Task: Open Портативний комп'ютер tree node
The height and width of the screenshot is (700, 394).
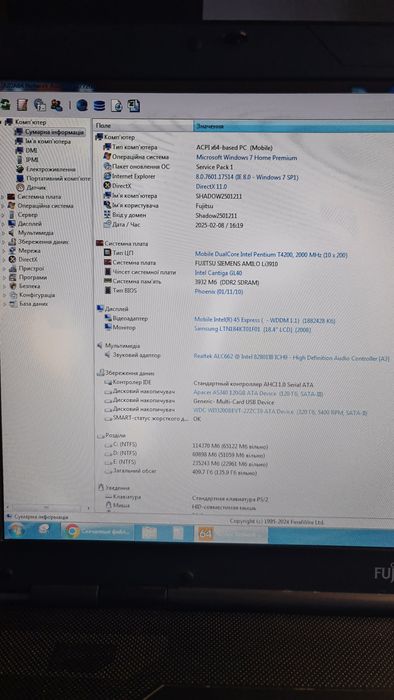Action: pyautogui.click(x=58, y=179)
